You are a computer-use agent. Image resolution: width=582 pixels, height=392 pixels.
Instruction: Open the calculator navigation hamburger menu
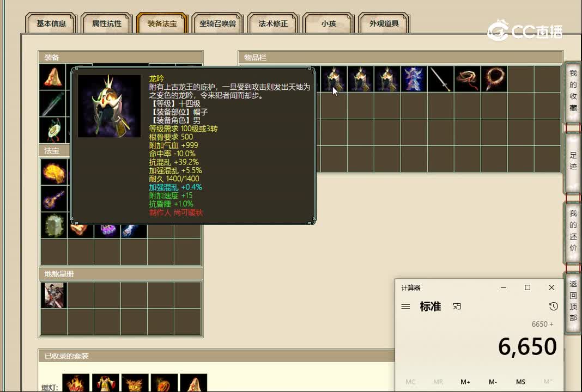tap(405, 307)
